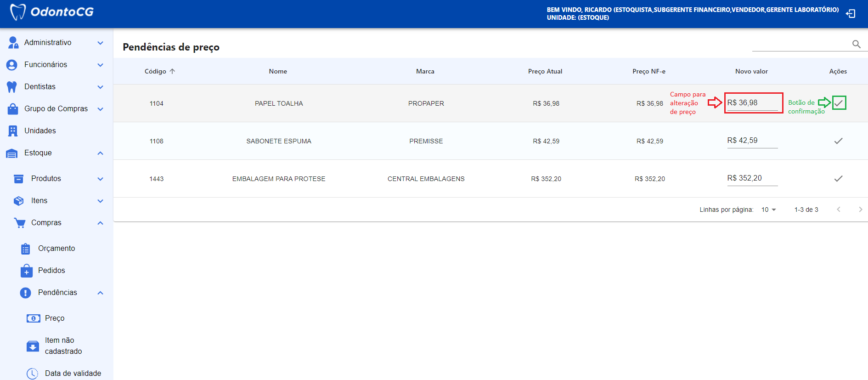
Task: Expand the Administrativo menu chevron
Action: (100, 43)
